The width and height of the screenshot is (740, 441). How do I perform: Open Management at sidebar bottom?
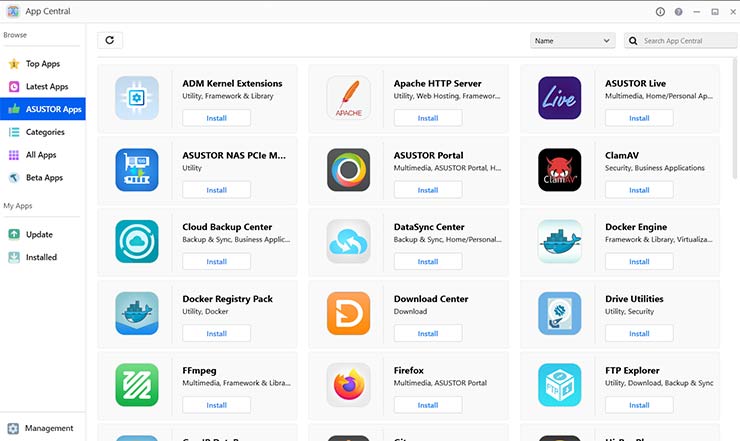[48, 428]
